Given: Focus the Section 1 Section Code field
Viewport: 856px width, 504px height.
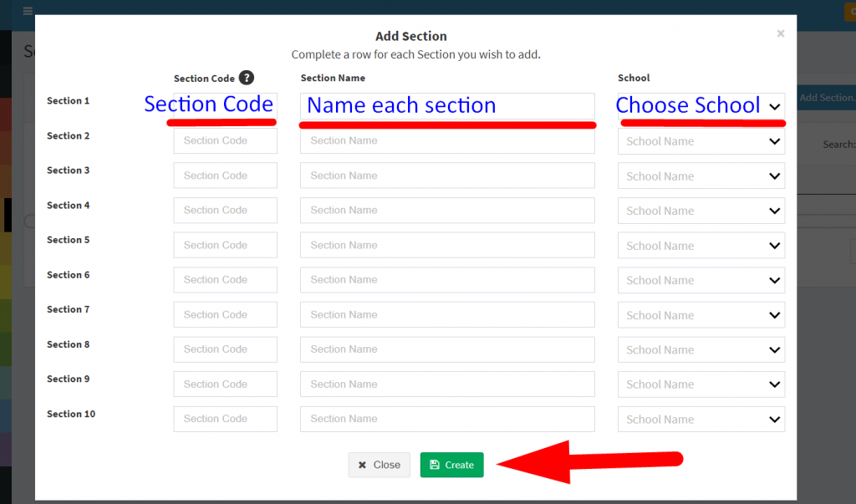Looking at the screenshot, I should [225, 106].
